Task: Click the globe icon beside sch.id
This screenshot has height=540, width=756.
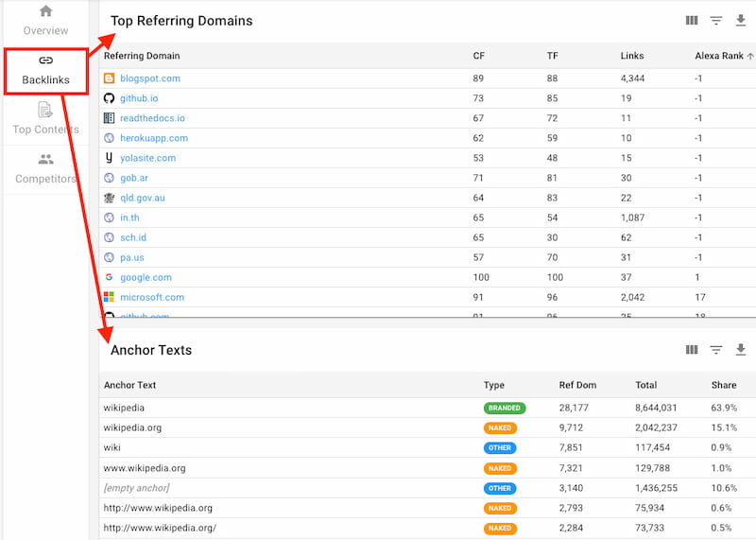Action: click(x=109, y=237)
